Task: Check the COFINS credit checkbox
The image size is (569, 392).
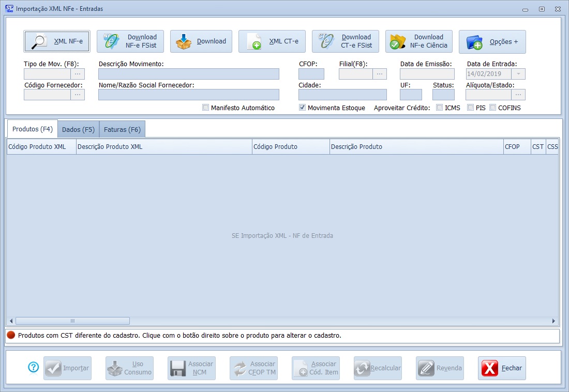Action: [x=493, y=108]
